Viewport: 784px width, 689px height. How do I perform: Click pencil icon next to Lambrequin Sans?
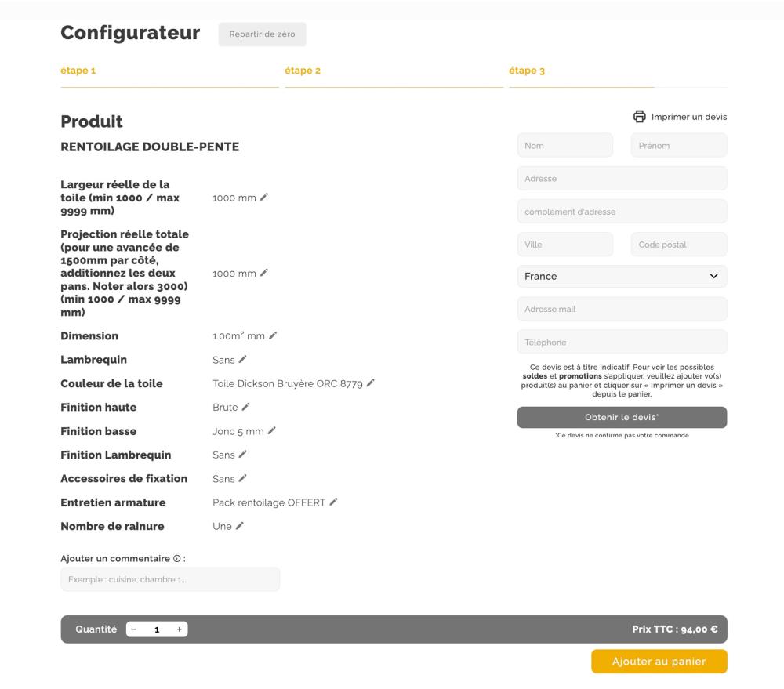click(x=243, y=359)
